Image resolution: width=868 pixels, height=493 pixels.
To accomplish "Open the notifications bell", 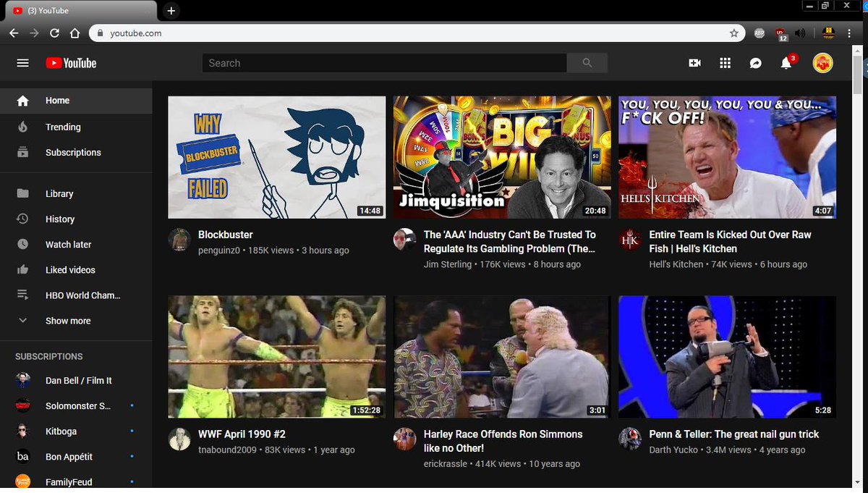I will (x=786, y=63).
